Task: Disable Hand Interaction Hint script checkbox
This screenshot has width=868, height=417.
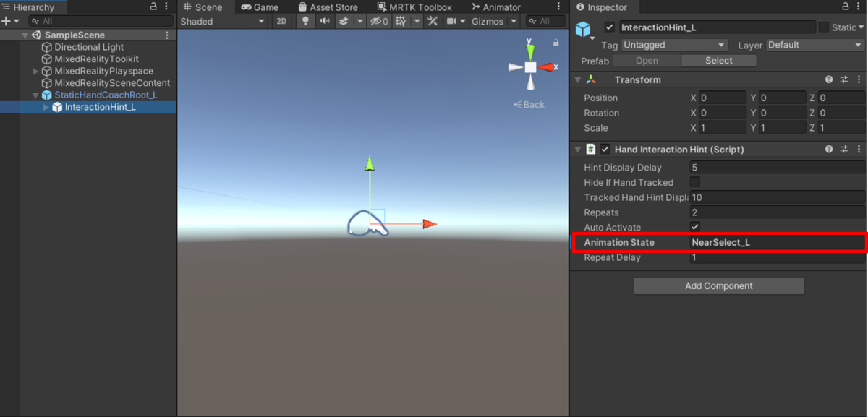Action: [x=605, y=149]
